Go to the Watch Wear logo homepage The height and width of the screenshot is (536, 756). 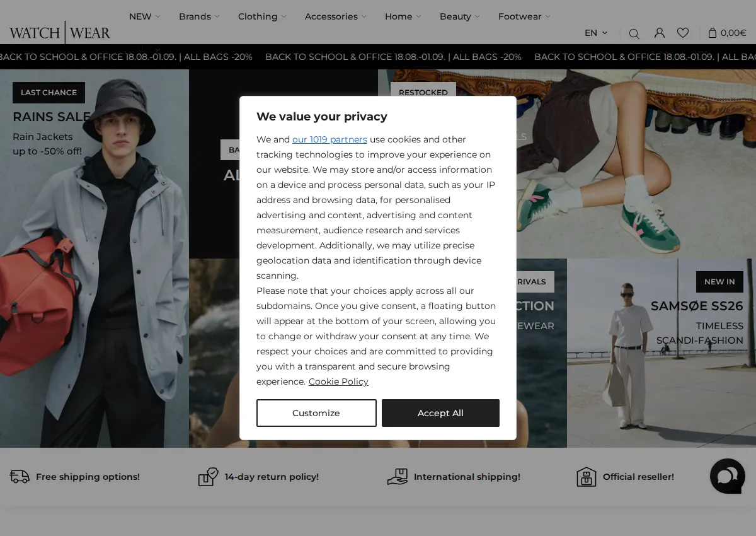60,33
